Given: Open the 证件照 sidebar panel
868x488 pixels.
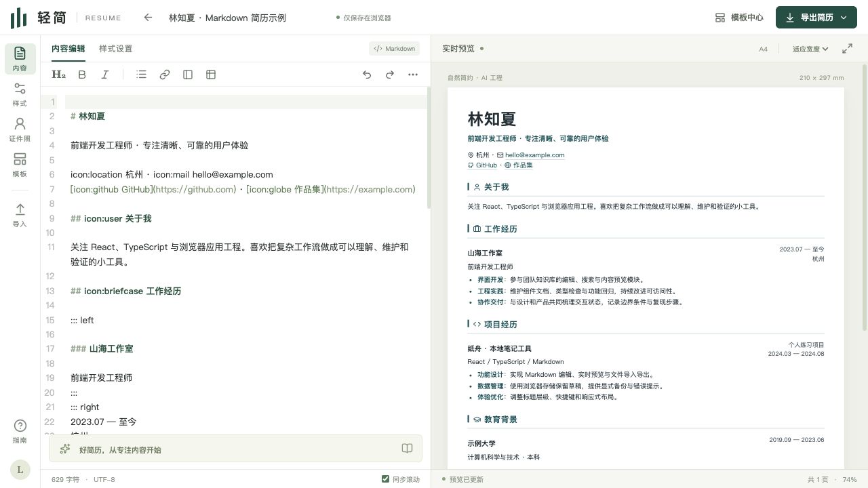Looking at the screenshot, I should click(x=20, y=129).
